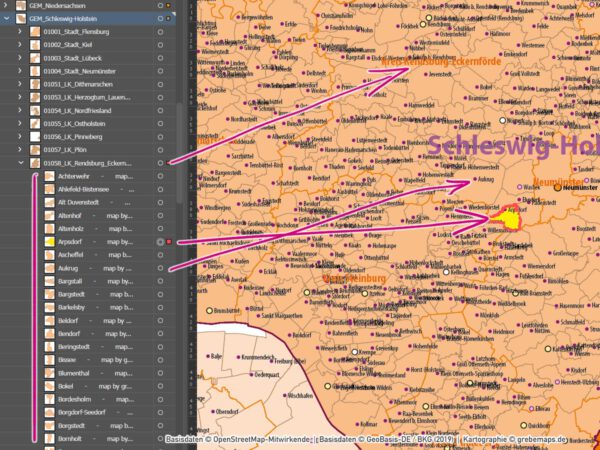This screenshot has height=450, width=600.
Task: Select the 01053_LK_Herzogtum_Lauen layer row
Action: [88, 97]
